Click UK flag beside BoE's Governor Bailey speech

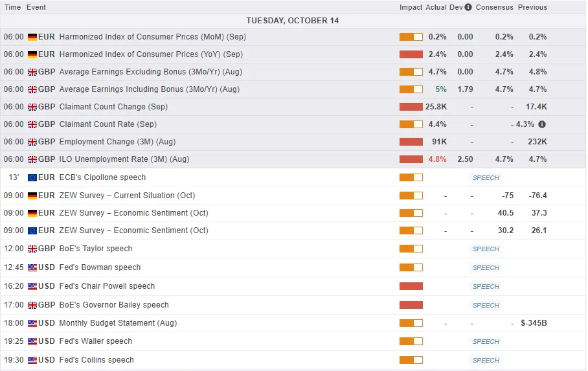click(32, 305)
